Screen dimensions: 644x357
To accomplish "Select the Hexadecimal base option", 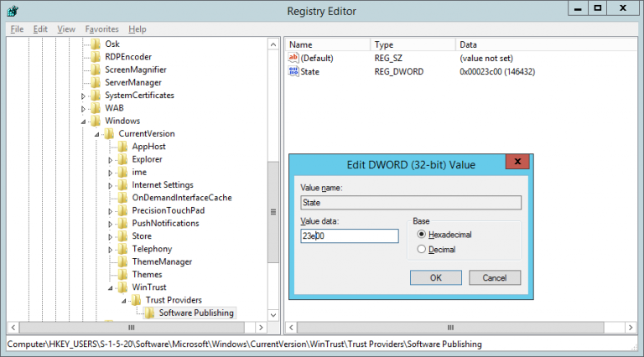I will tap(421, 235).
